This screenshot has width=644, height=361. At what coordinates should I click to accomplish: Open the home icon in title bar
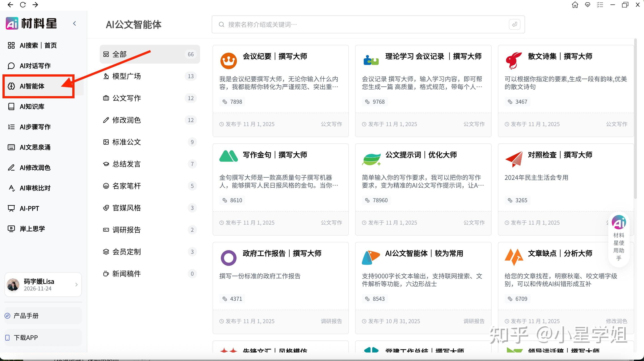point(575,5)
